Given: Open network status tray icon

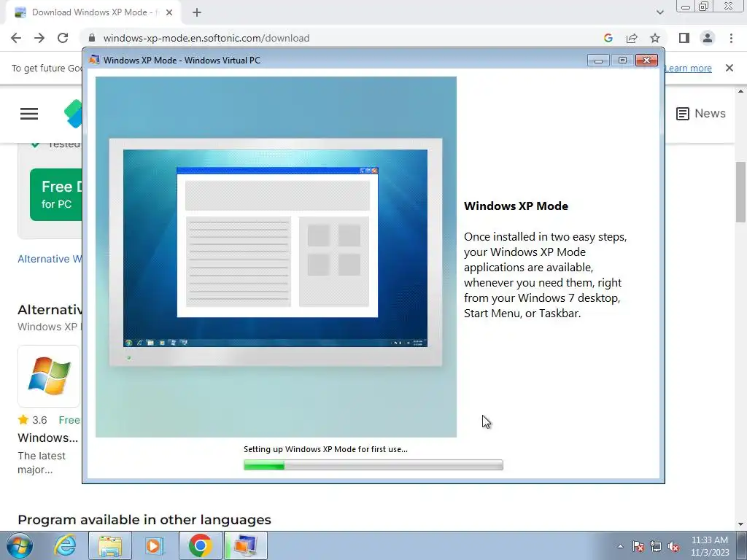Looking at the screenshot, I should 656,546.
